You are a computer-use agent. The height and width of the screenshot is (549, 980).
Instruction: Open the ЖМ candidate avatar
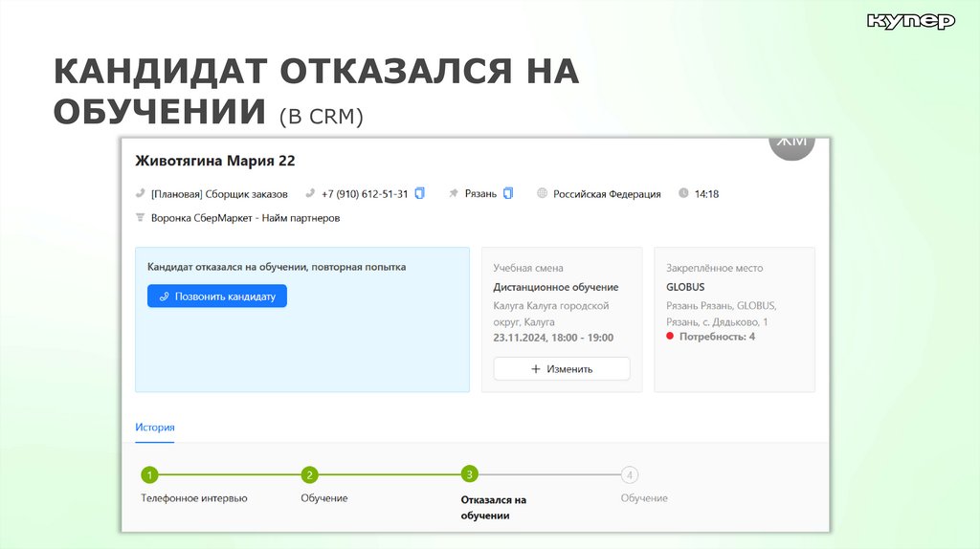[x=792, y=144]
